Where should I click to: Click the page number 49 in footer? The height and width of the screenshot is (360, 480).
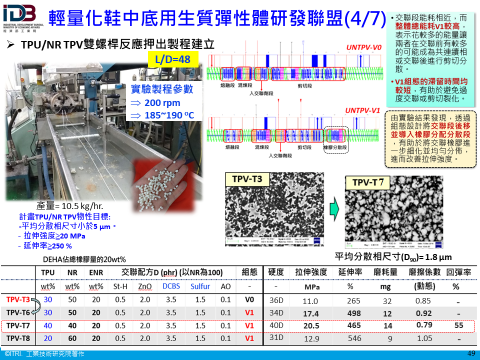(x=471, y=354)
